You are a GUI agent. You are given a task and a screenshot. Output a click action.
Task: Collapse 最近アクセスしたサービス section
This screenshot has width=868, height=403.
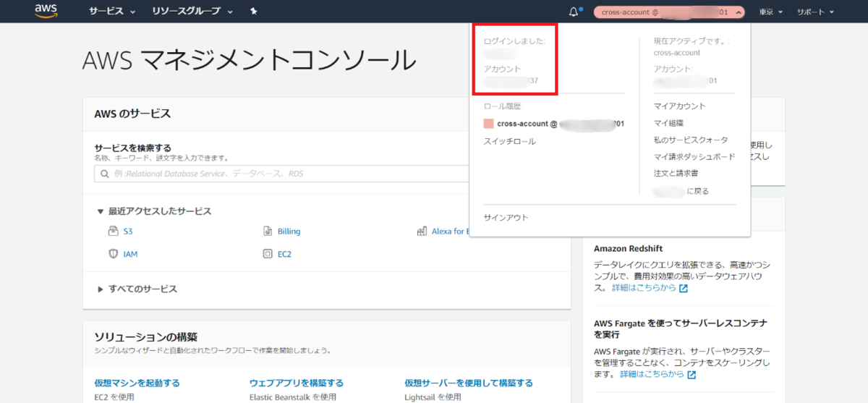[154, 211]
